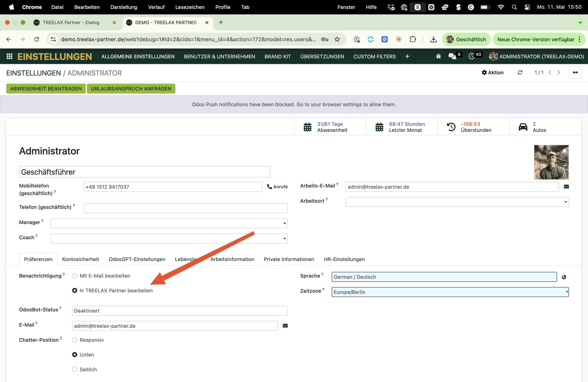Open the Sprache selection field

[444, 277]
